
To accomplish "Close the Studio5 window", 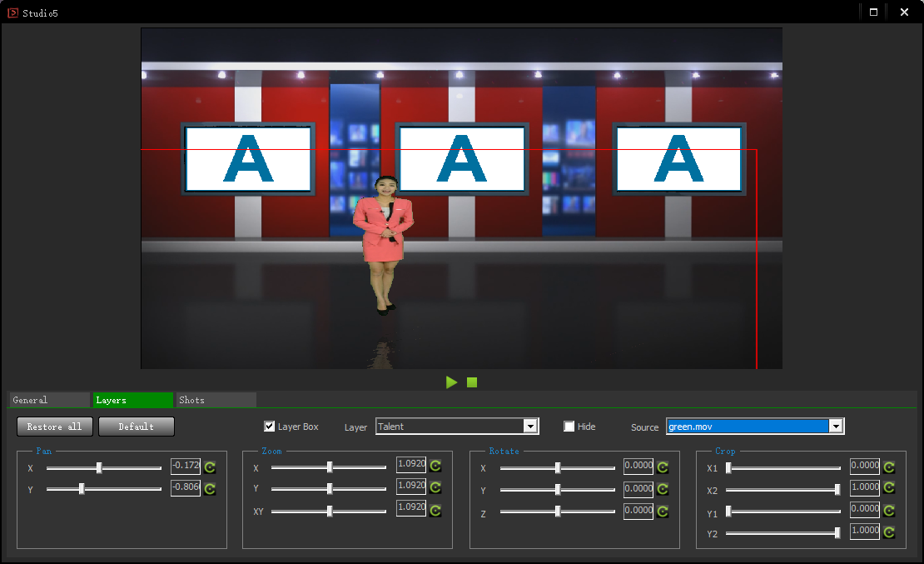I will [x=904, y=12].
